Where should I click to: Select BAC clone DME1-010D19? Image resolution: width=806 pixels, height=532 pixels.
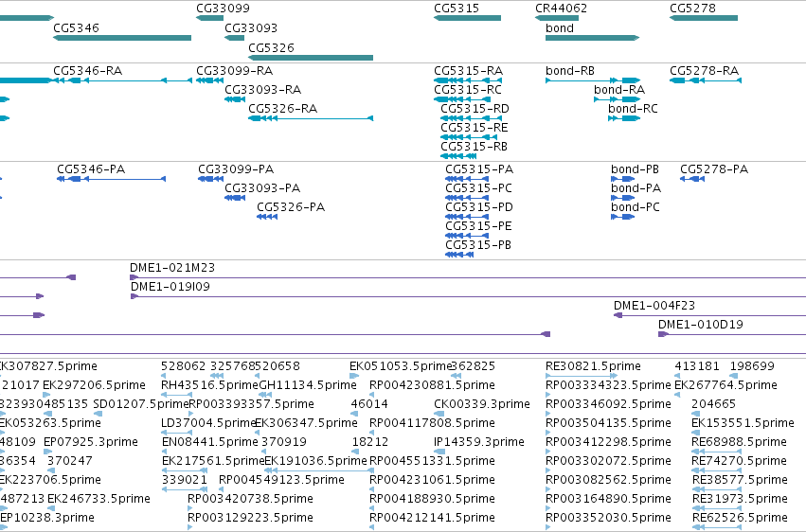point(732,335)
